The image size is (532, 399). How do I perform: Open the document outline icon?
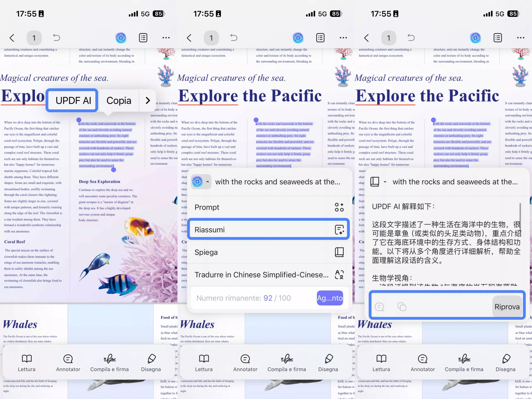[x=143, y=38]
